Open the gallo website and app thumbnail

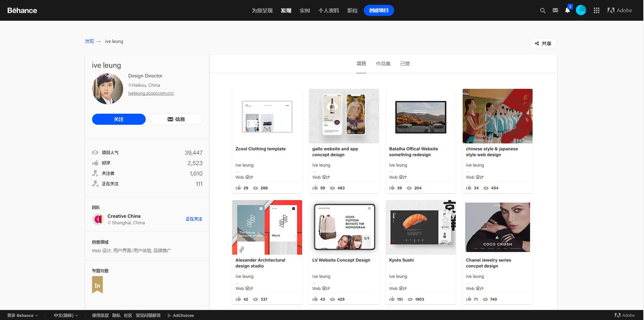click(344, 116)
